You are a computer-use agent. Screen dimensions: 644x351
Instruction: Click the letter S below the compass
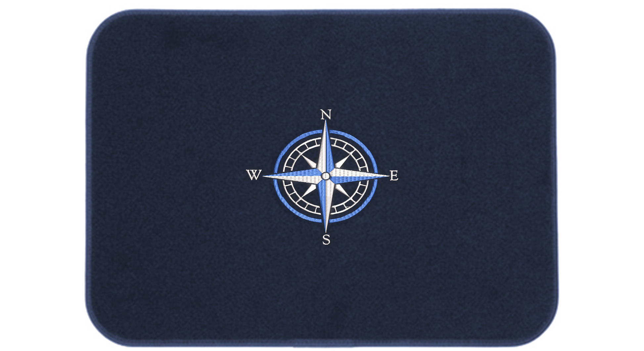[x=326, y=239]
